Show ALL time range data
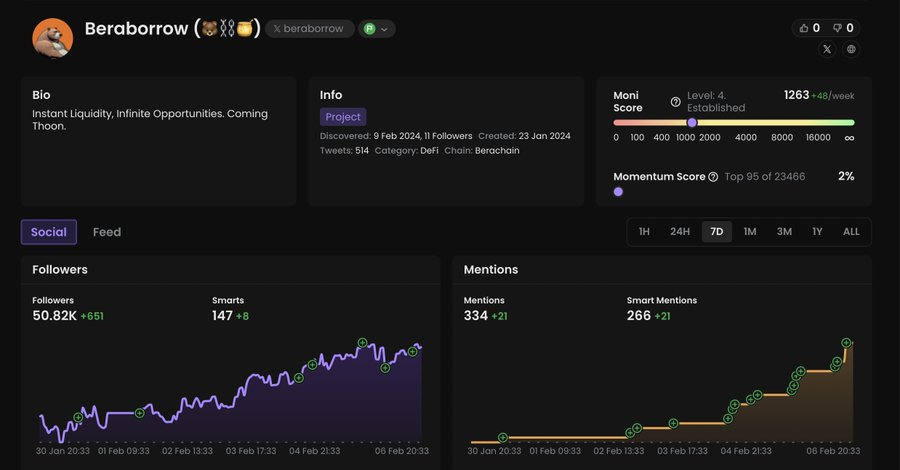900x470 pixels. pyautogui.click(x=851, y=232)
